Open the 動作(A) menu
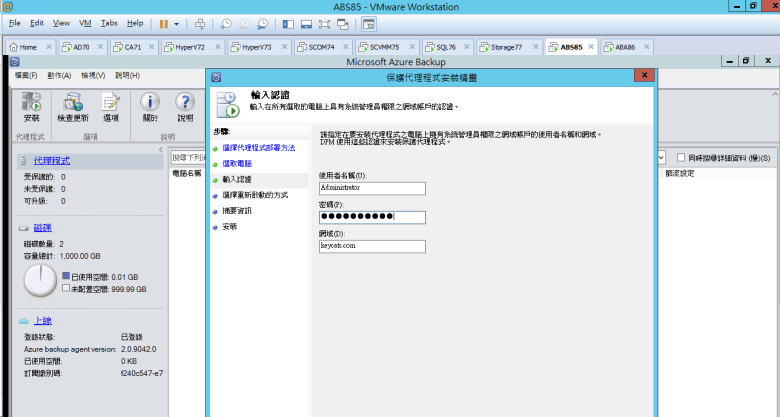The image size is (780, 417). point(59,75)
